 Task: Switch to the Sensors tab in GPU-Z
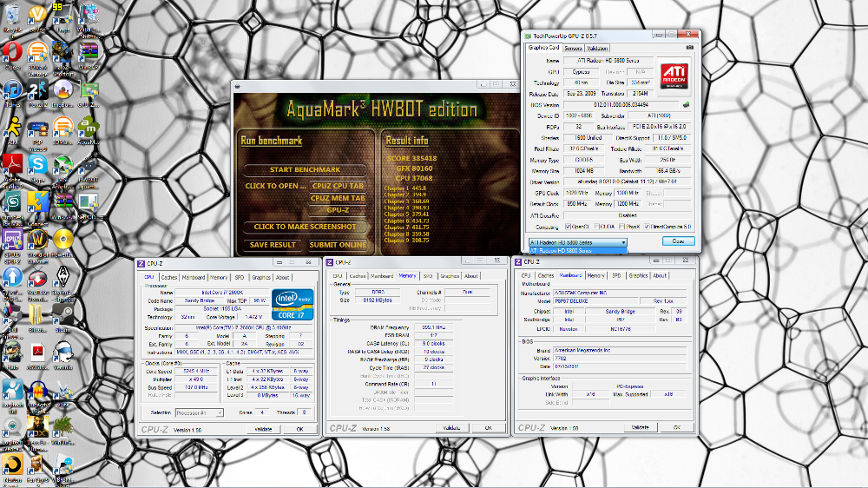click(573, 48)
